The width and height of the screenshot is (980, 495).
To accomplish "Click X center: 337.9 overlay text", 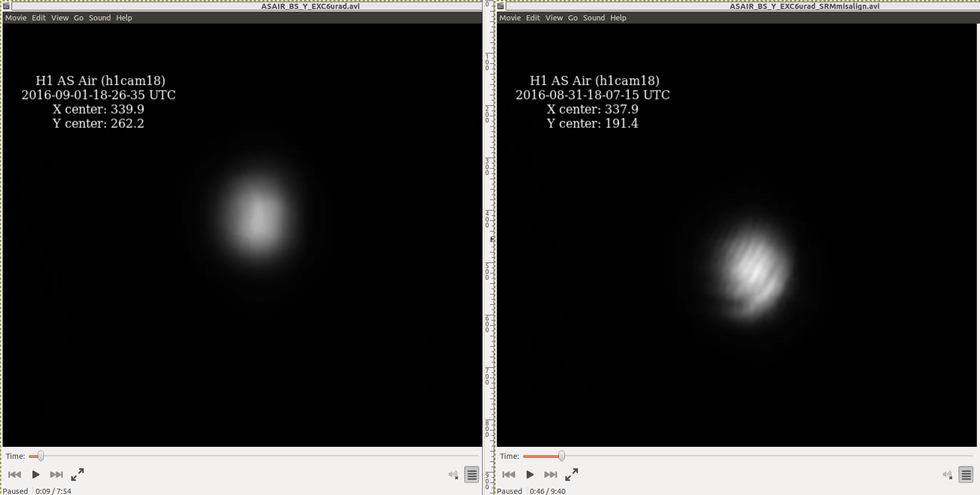I will point(593,109).
